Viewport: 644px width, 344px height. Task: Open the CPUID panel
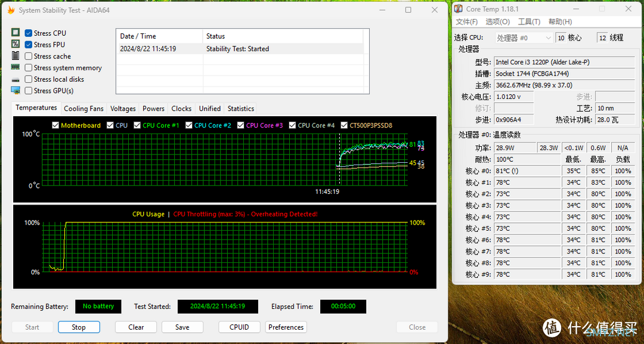coord(240,327)
